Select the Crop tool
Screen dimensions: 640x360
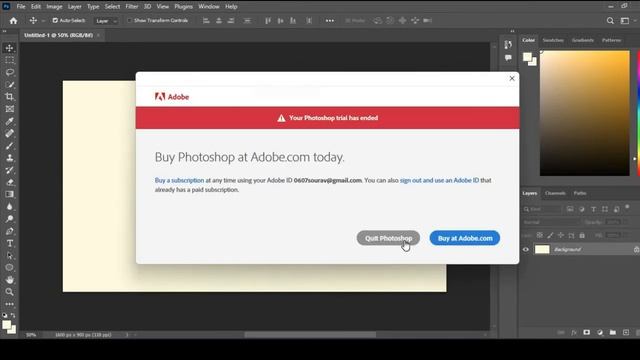[9, 97]
